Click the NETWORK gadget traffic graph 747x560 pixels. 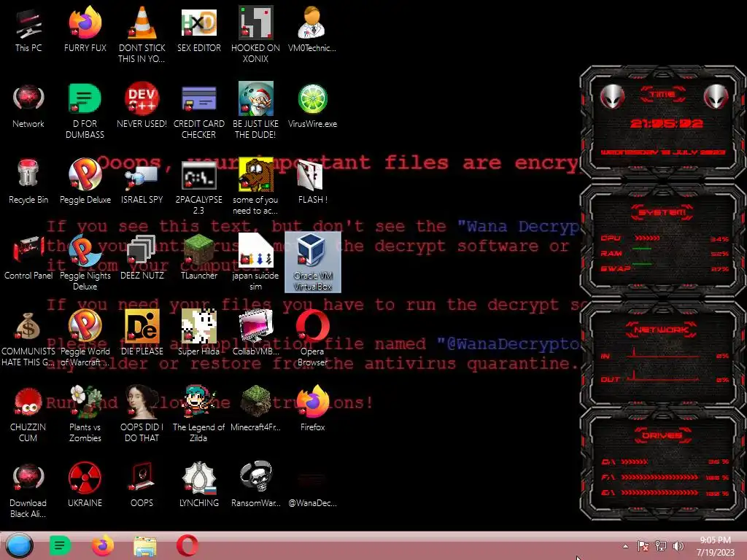[x=664, y=367]
